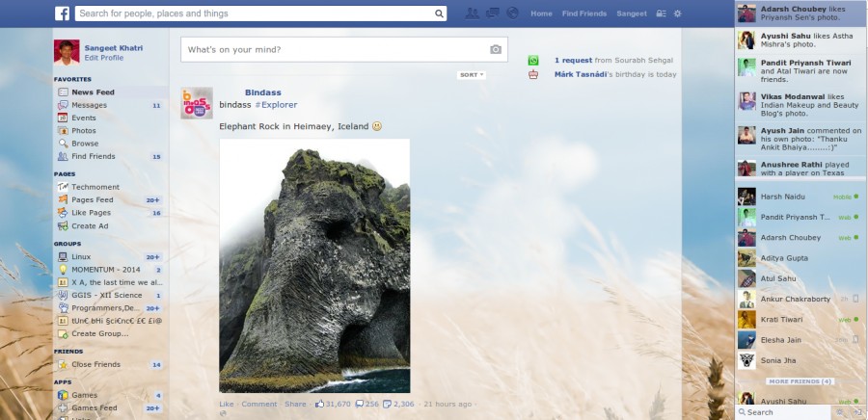Viewport: 868px width, 420px height.
Task: Open 1 request from Sourabh Sehgal
Action: pyautogui.click(x=614, y=61)
